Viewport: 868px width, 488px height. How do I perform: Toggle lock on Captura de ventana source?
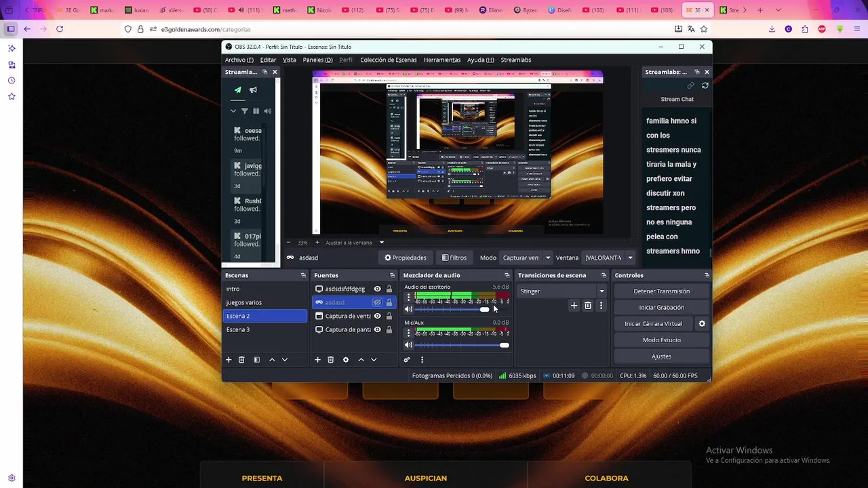pos(389,316)
